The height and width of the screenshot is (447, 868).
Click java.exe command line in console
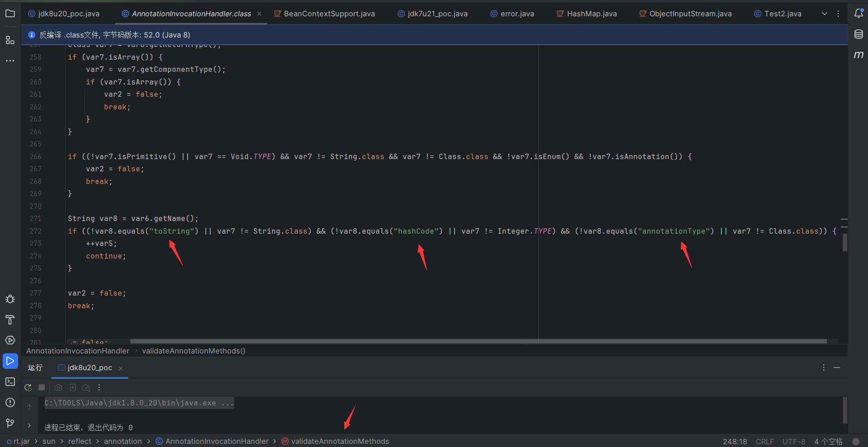coord(139,403)
